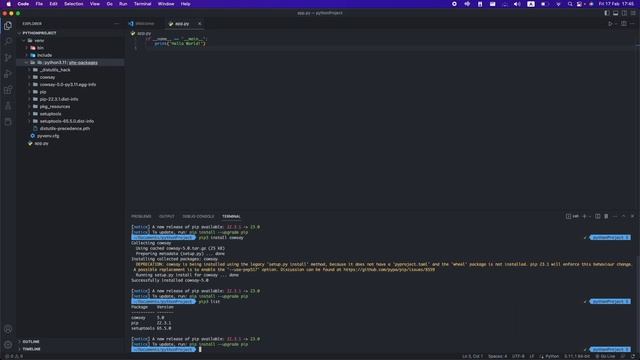Open distutils-precedence.pth file
The image size is (640, 360).
coord(70,129)
